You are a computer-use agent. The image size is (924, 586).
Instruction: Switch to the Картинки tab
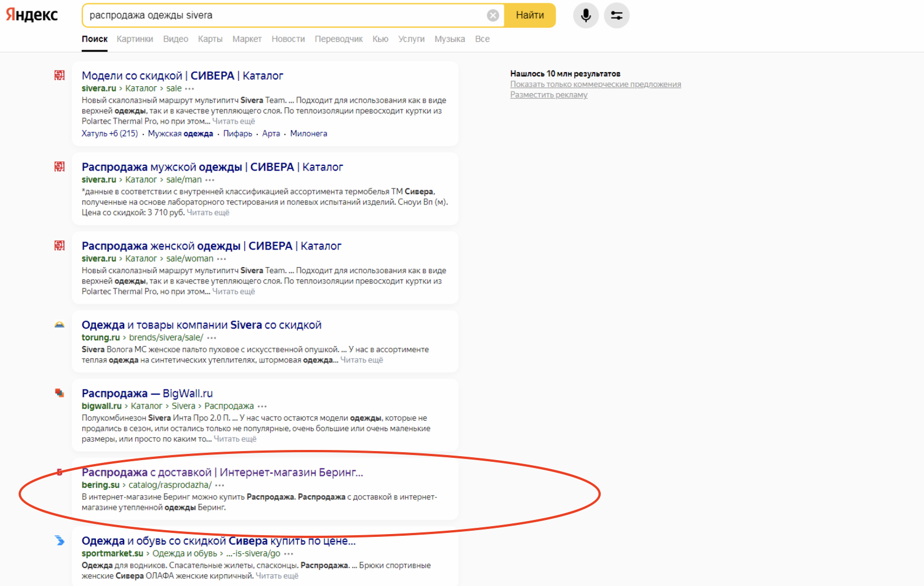[135, 39]
